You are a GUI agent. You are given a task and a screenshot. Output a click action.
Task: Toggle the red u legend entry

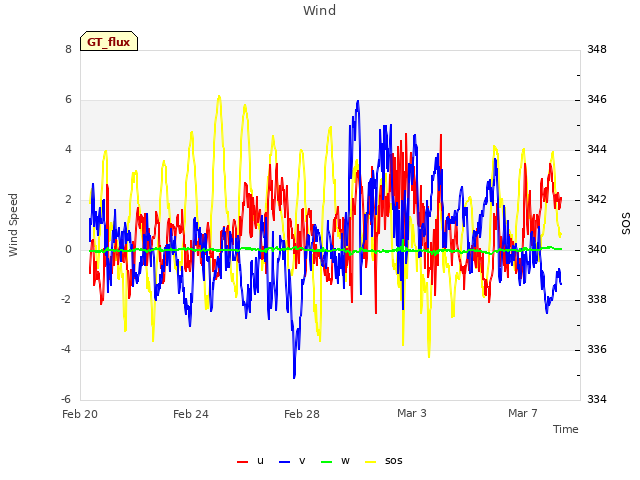[x=251, y=461]
